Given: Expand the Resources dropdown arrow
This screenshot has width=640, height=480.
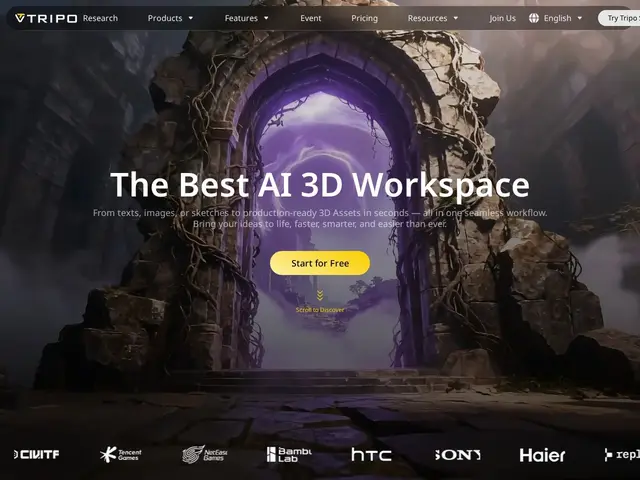Looking at the screenshot, I should click(456, 18).
